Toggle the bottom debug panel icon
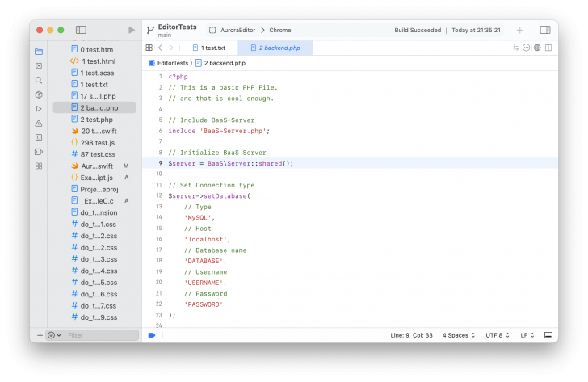The width and height of the screenshot is (588, 382). (x=548, y=335)
